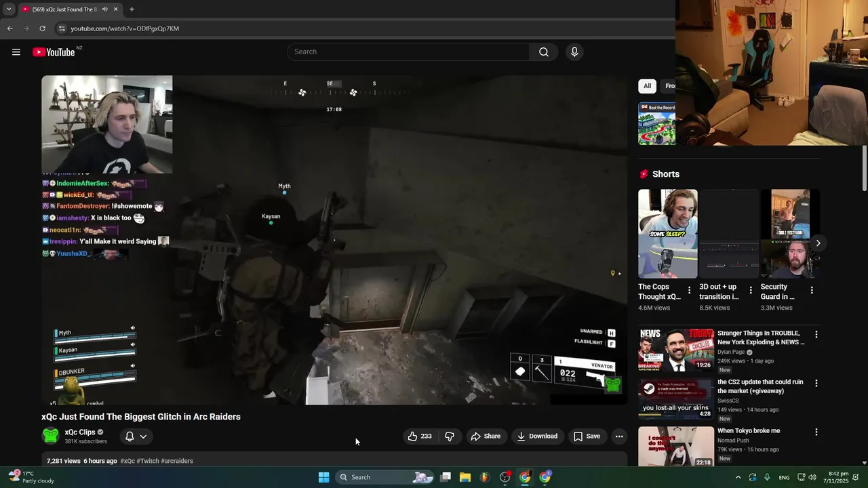Select the chip next to All
Screen dimensions: 868x488
(669, 86)
